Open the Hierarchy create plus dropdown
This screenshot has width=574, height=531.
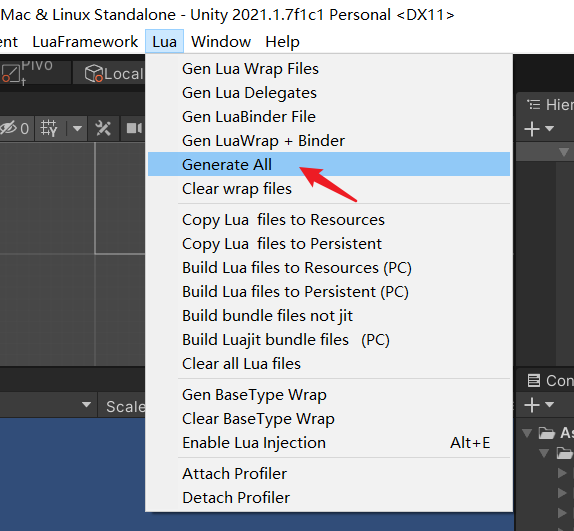539,129
